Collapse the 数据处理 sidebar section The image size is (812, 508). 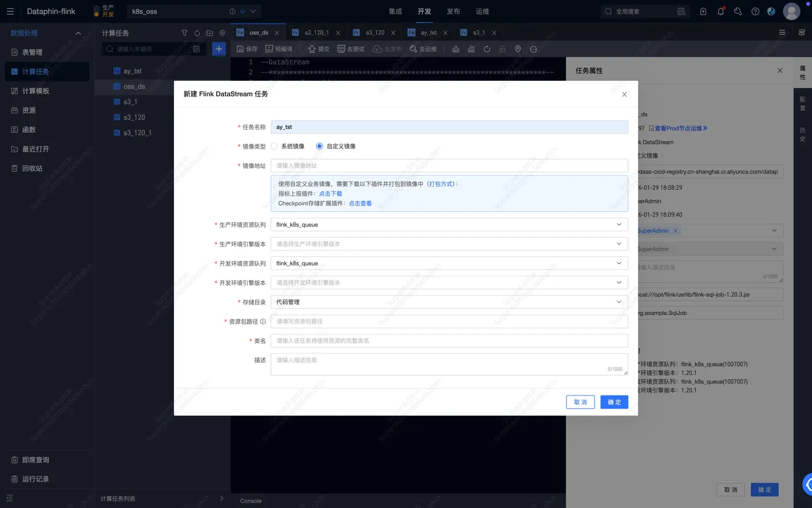[x=78, y=33]
